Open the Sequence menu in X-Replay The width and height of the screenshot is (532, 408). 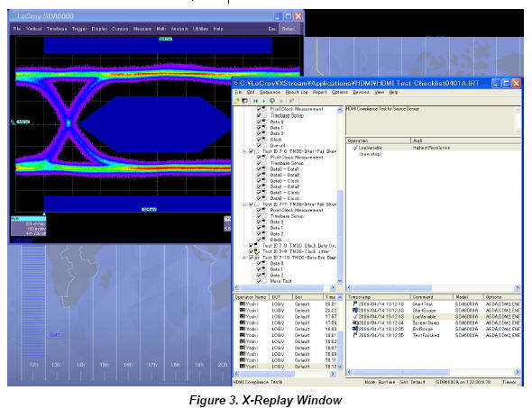271,92
